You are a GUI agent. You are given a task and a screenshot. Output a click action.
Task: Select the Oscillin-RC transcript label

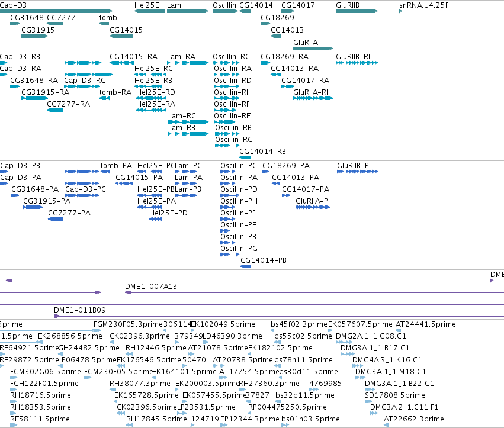coord(231,57)
